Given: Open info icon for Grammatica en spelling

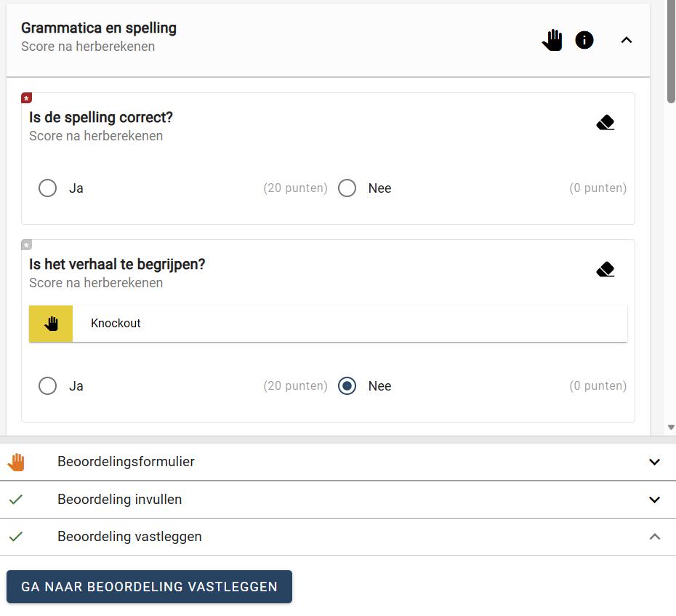Looking at the screenshot, I should (x=584, y=40).
